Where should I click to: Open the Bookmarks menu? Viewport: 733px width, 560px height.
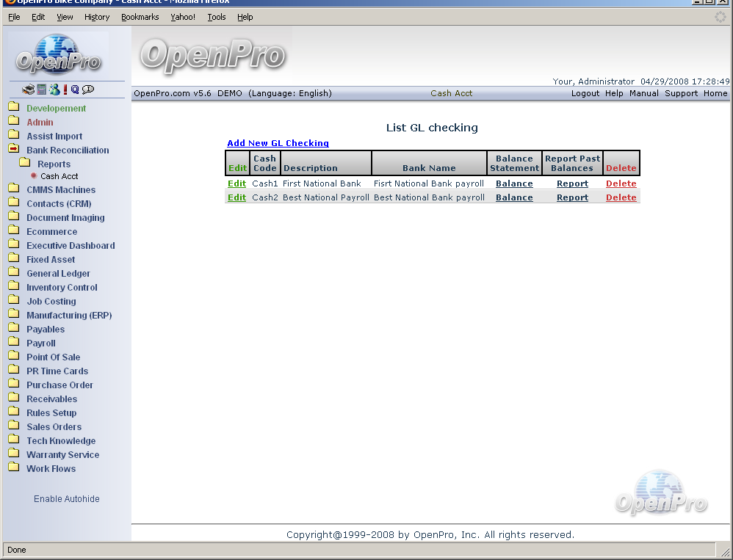(x=140, y=17)
